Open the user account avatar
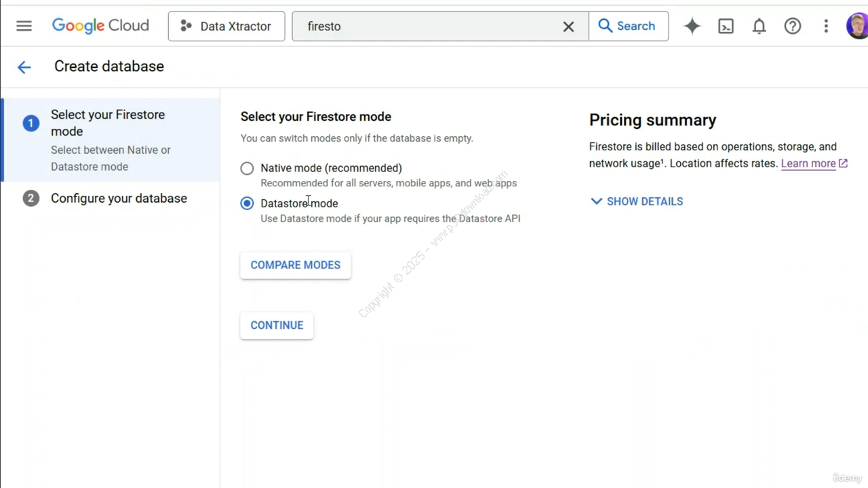The height and width of the screenshot is (488, 868). pos(857,26)
